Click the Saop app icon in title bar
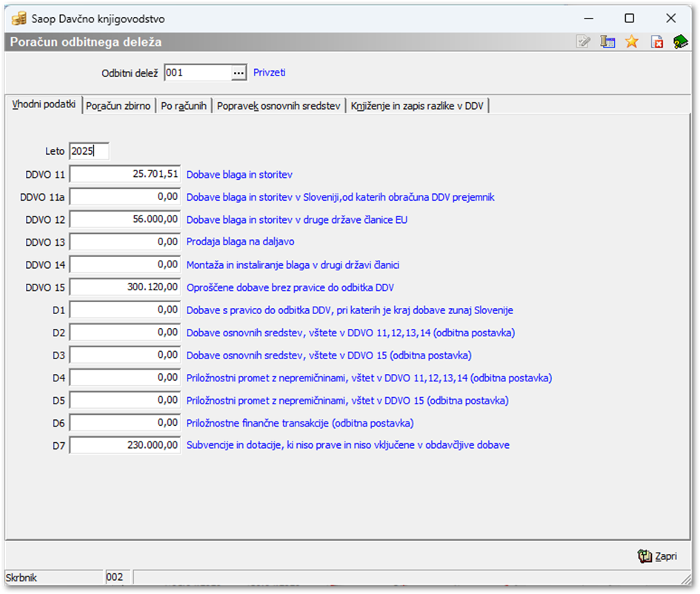Screen dimensions: 700x594 (19, 18)
